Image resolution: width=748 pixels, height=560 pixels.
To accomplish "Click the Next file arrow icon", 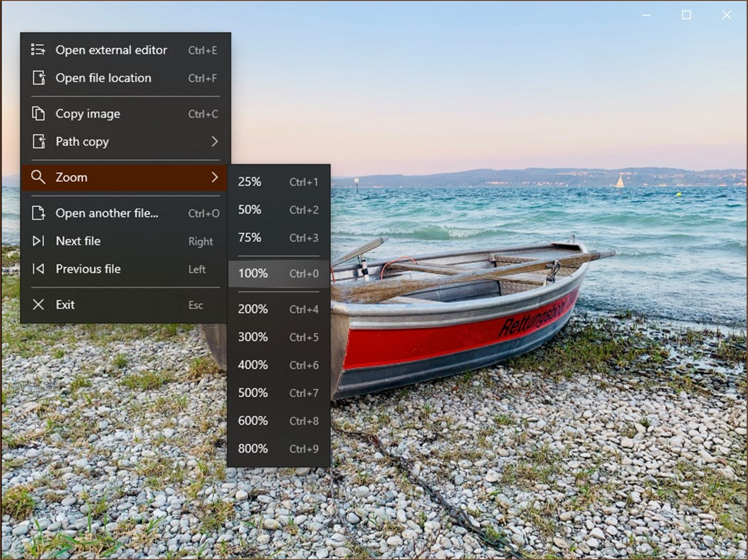I will coord(38,241).
